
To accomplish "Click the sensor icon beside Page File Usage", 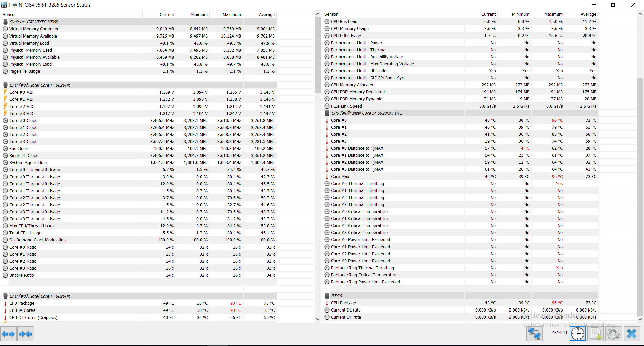I will click(5, 71).
